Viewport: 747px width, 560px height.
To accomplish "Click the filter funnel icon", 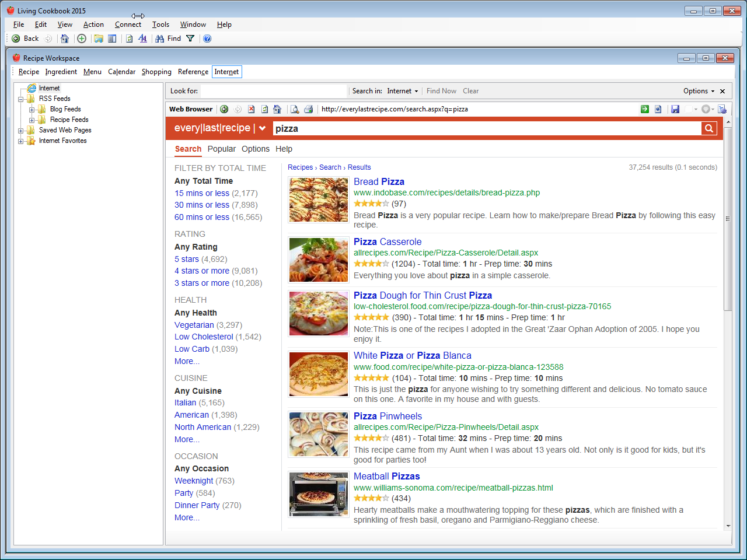I will point(190,38).
